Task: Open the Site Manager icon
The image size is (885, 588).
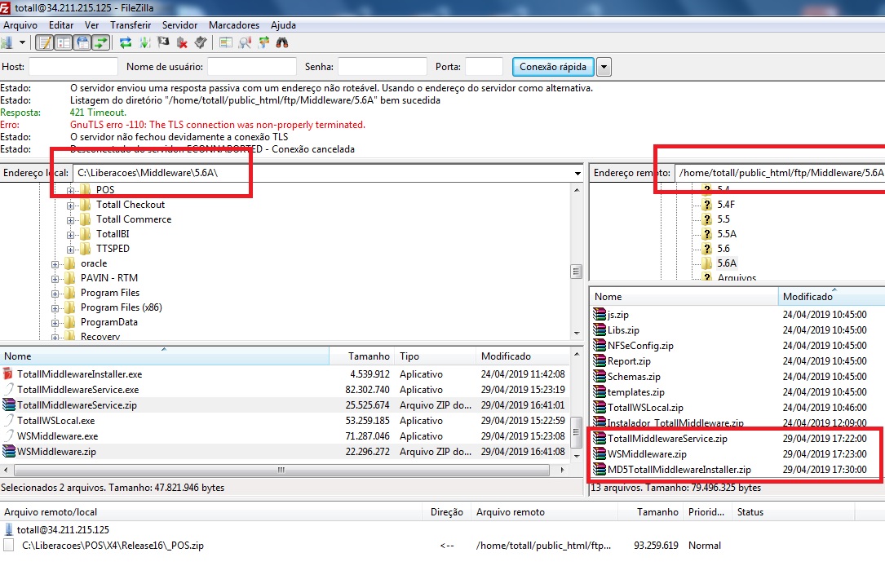Action: pos(7,42)
